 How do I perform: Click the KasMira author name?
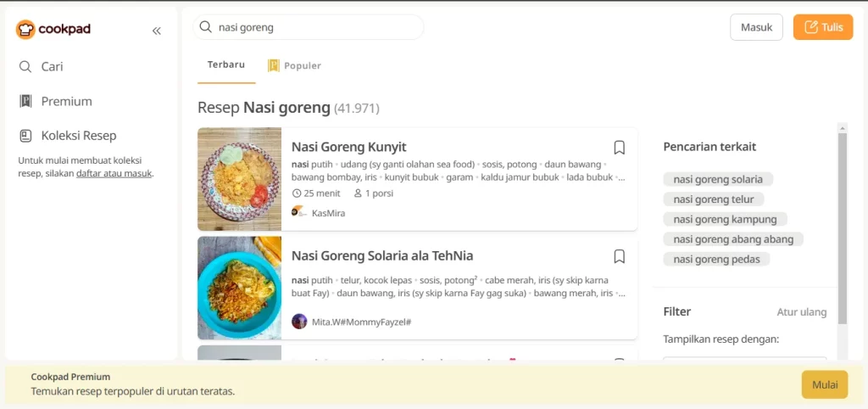coord(328,213)
